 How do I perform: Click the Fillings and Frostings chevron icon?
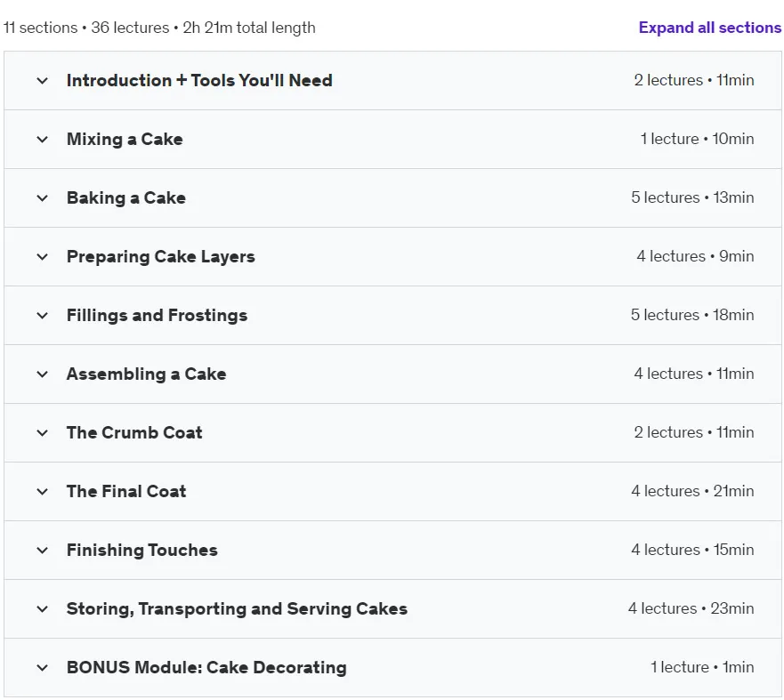coord(43,315)
